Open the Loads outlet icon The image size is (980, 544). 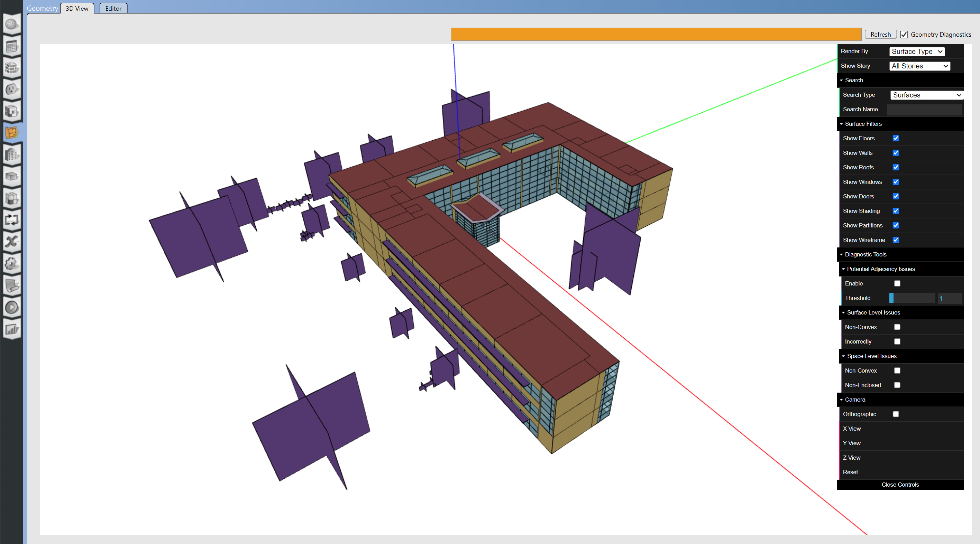pyautogui.click(x=11, y=90)
